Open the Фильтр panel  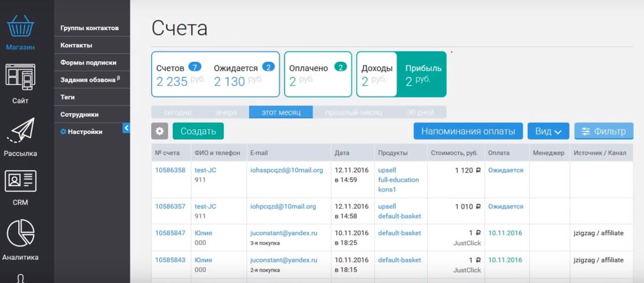point(603,131)
